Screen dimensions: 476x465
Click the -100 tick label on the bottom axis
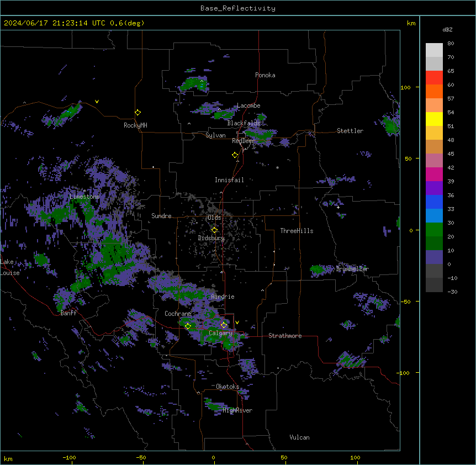point(69,457)
